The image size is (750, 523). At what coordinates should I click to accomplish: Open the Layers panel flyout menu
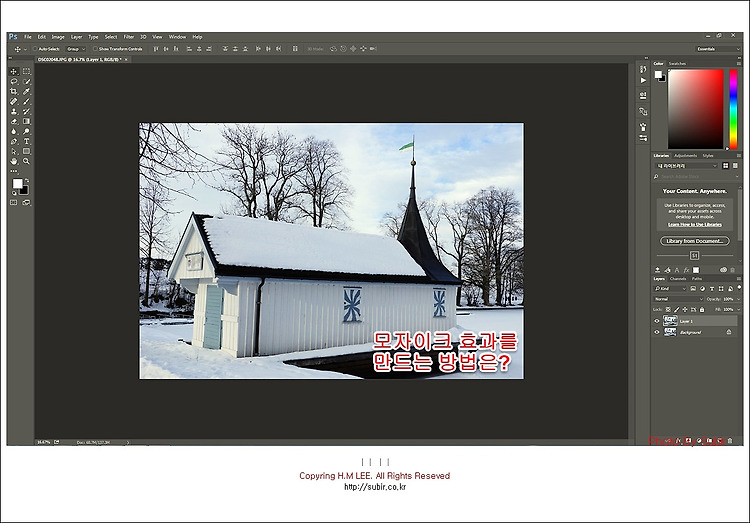[739, 278]
